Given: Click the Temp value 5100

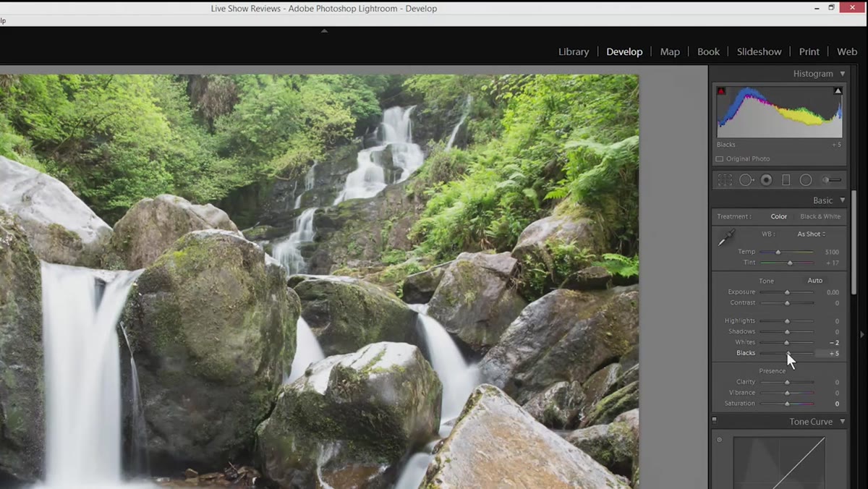Looking at the screenshot, I should pyautogui.click(x=832, y=252).
